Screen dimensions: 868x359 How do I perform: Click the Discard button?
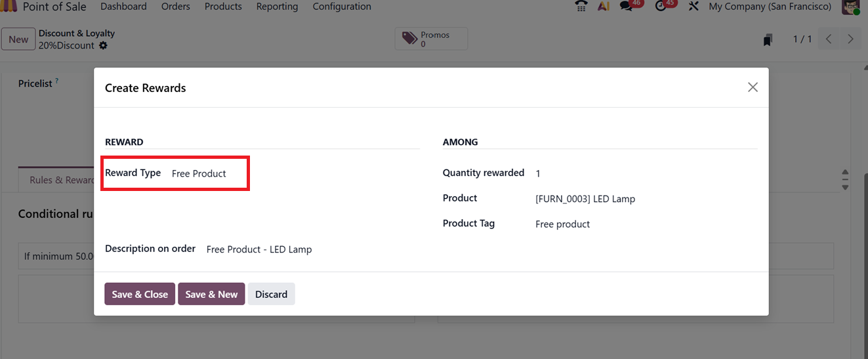(x=271, y=294)
